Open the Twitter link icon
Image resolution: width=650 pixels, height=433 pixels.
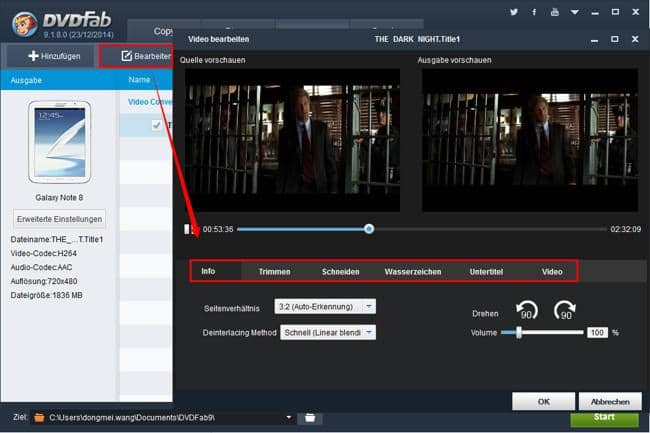[514, 12]
